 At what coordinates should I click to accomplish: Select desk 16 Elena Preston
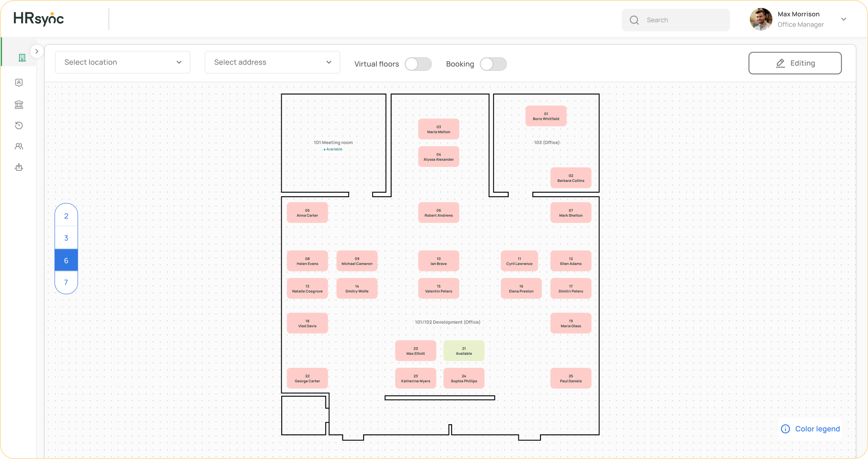pyautogui.click(x=521, y=288)
